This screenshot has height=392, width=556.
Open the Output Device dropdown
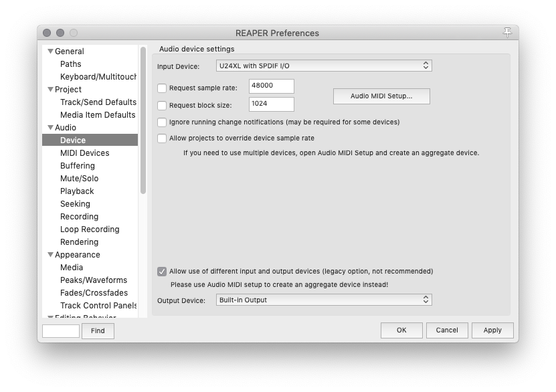[x=324, y=300]
